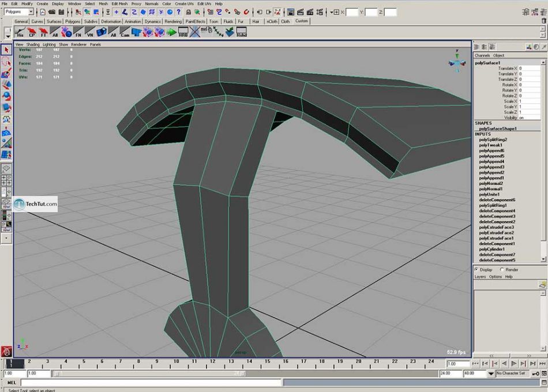Open the Channels menu in Channel Box
Image resolution: width=548 pixels, height=392 pixels.
[482, 55]
